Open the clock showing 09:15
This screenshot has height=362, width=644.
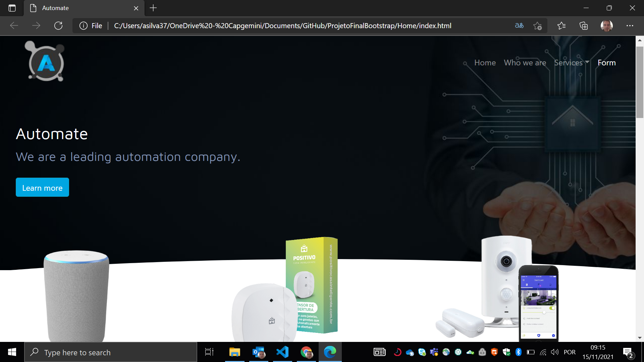[598, 352]
